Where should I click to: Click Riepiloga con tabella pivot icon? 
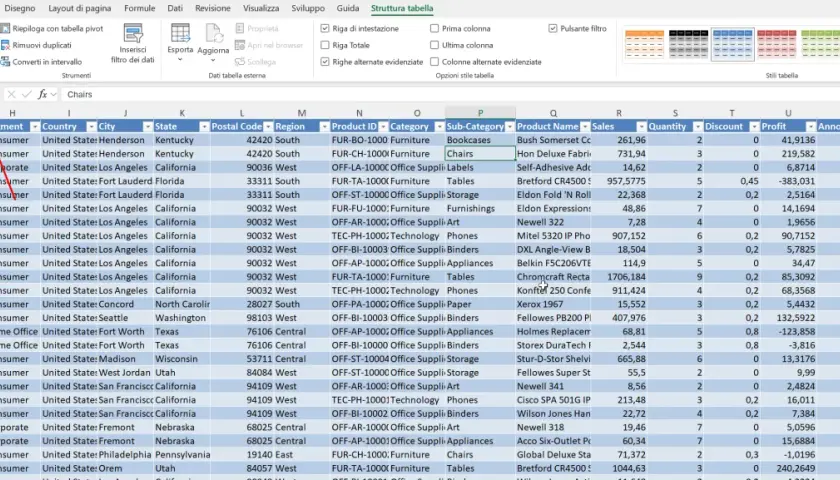point(5,28)
